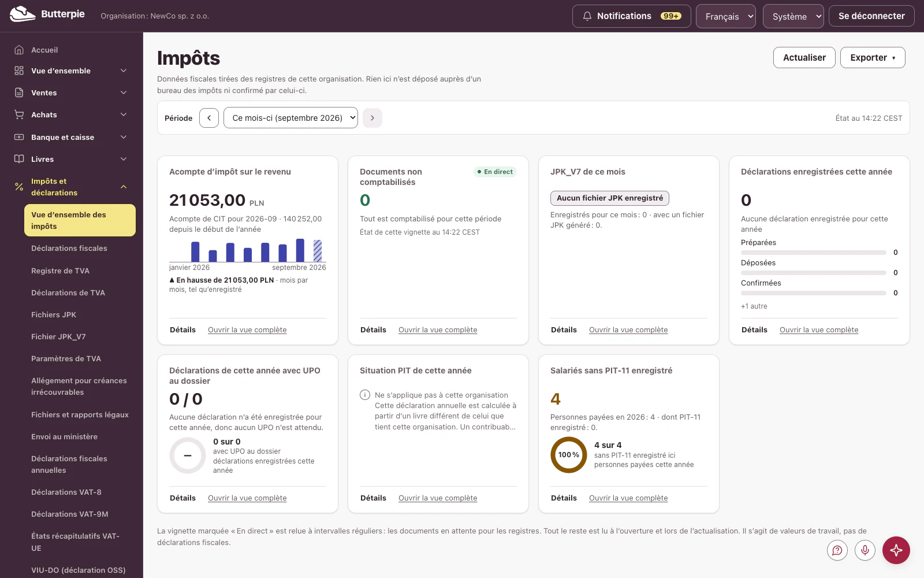This screenshot has height=578, width=924.
Task: Activate the microphone icon button
Action: [x=865, y=550]
